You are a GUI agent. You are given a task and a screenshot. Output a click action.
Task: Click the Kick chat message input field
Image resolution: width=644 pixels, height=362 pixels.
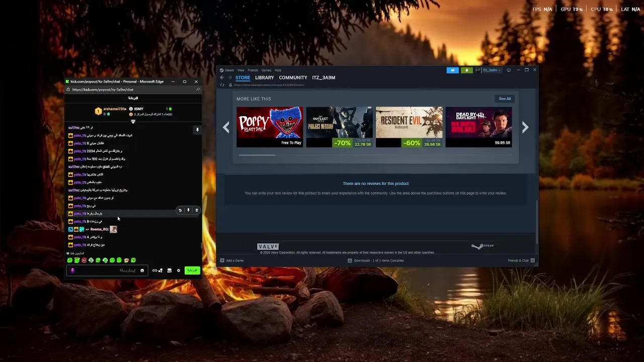(107, 270)
